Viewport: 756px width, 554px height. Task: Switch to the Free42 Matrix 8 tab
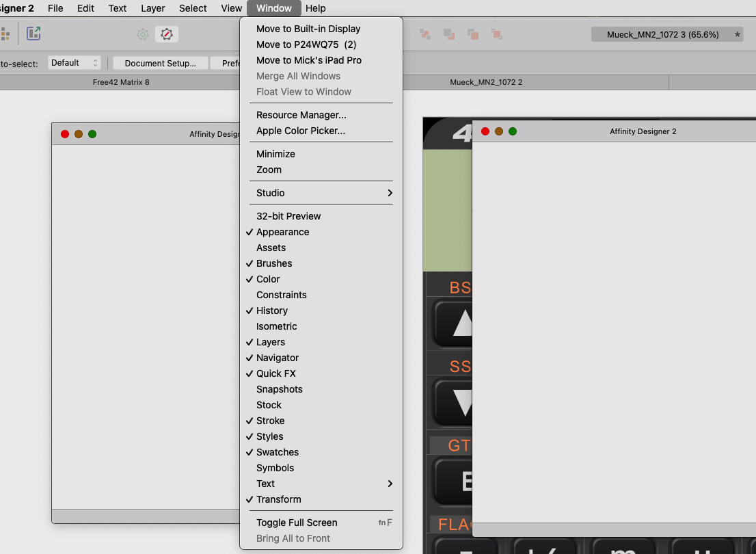click(121, 82)
